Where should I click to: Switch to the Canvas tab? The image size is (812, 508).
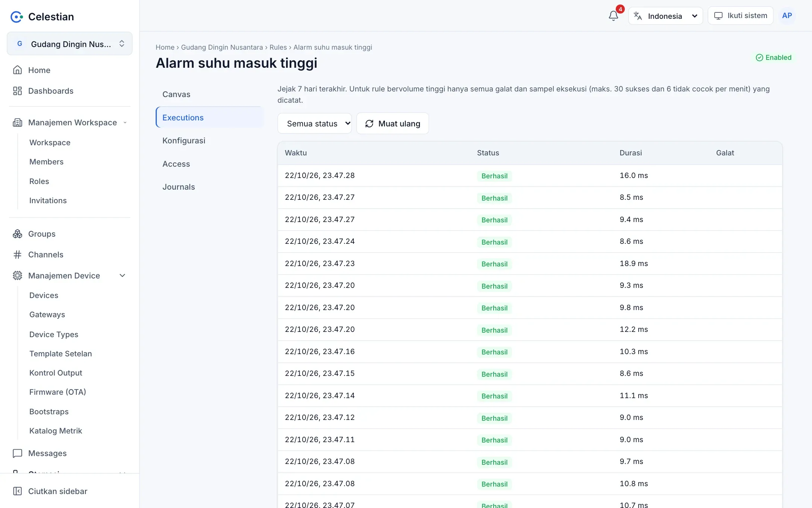point(210,94)
